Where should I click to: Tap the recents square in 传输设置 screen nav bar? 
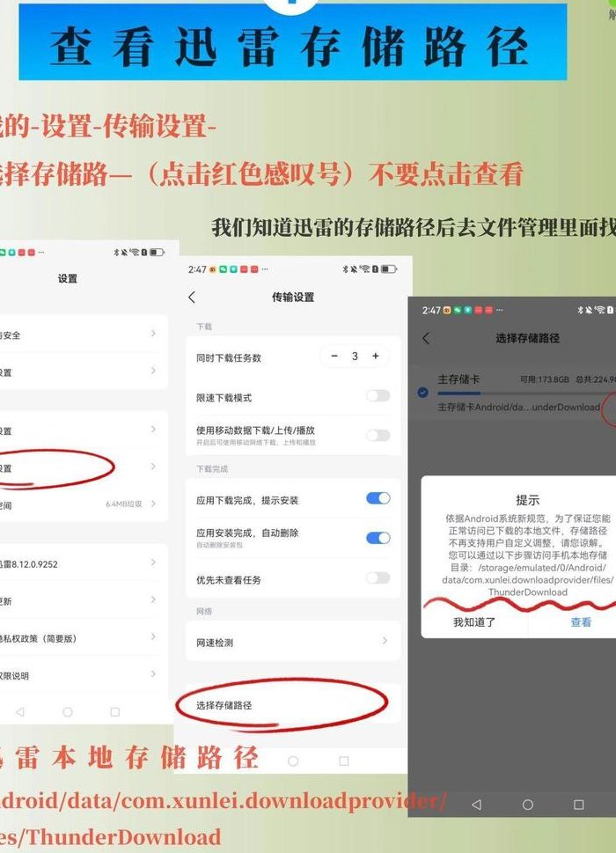[x=343, y=761]
